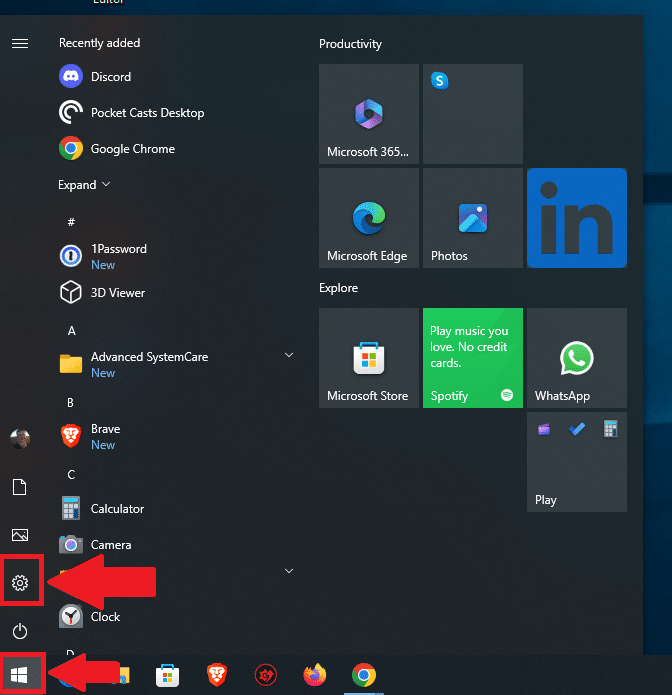Image resolution: width=672 pixels, height=695 pixels.
Task: Open the Skype tile
Action: click(473, 114)
